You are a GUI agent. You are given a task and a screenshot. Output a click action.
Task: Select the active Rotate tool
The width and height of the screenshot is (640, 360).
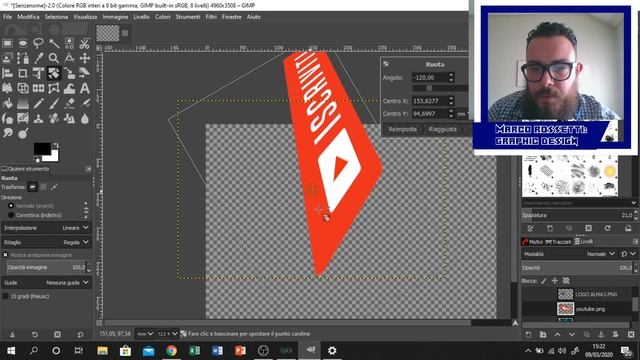pos(54,73)
